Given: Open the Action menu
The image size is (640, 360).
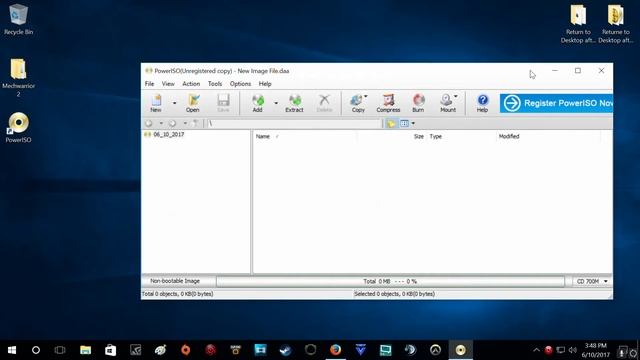Looking at the screenshot, I should tap(191, 84).
